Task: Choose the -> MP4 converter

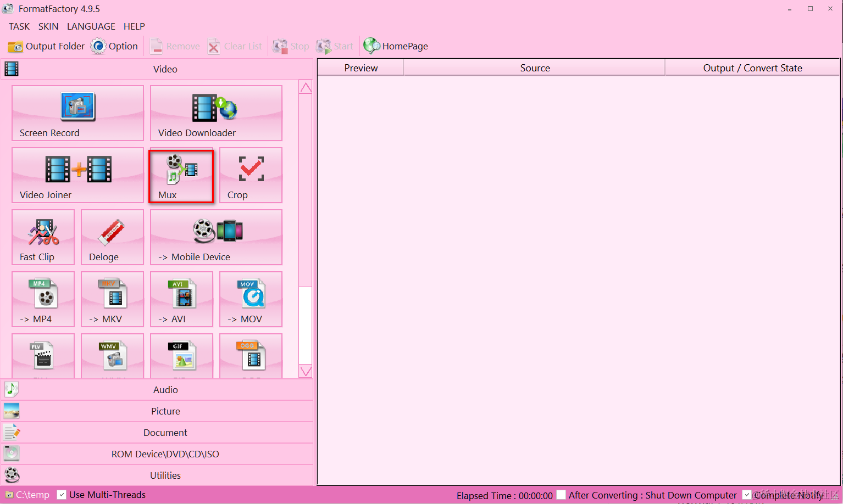Action: point(43,299)
